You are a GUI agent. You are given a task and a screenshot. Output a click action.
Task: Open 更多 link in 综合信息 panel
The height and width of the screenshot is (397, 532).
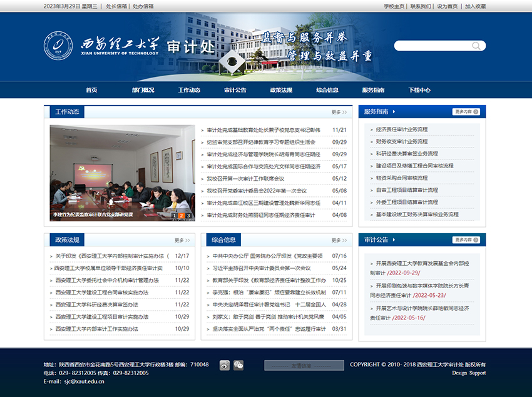click(339, 240)
